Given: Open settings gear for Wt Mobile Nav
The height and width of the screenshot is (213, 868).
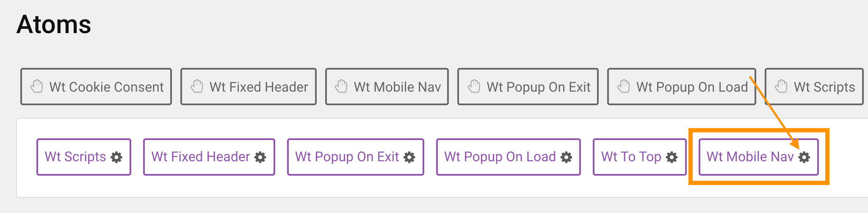Looking at the screenshot, I should tap(804, 157).
